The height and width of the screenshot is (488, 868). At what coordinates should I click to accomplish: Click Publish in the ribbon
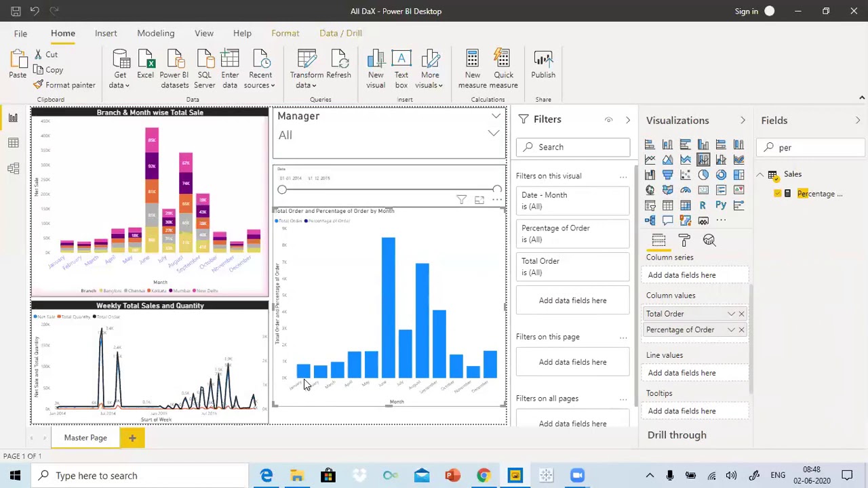[543, 66]
